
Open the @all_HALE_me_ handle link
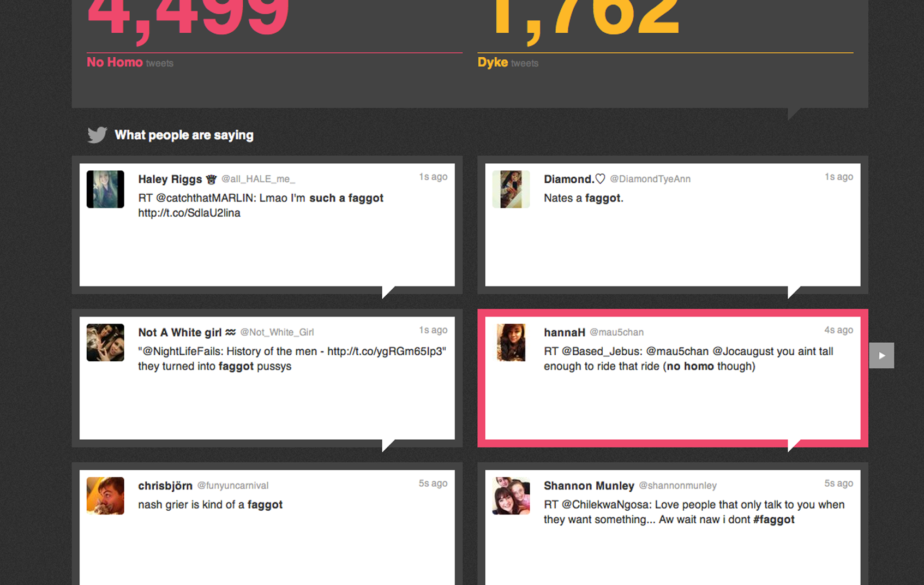coord(258,179)
